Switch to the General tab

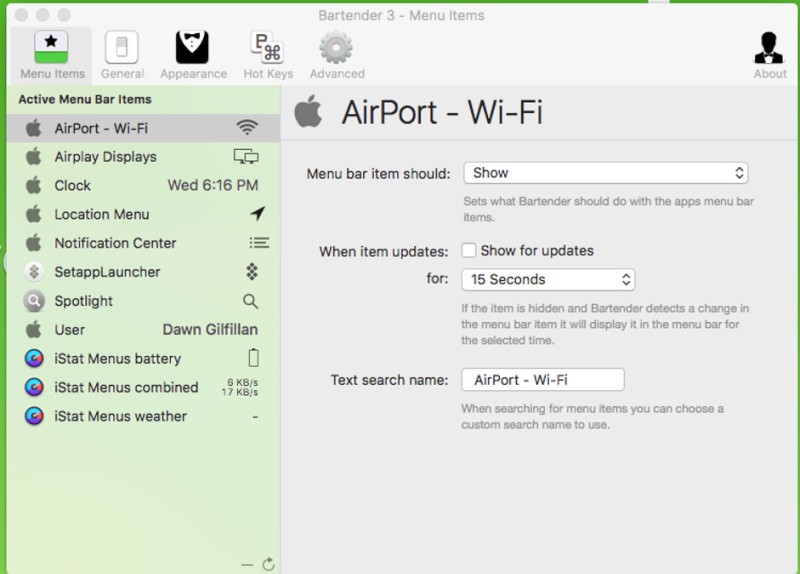click(x=122, y=55)
